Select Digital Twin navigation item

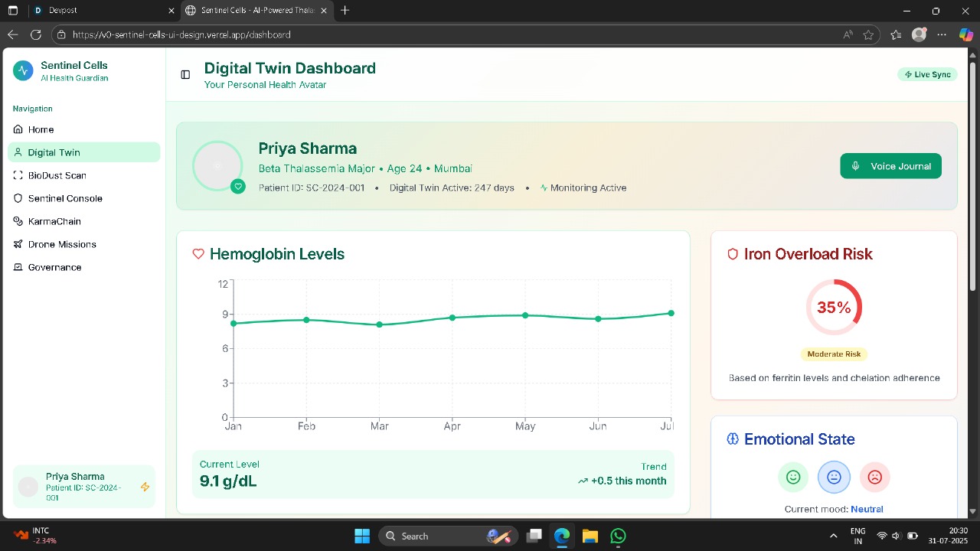pos(84,152)
